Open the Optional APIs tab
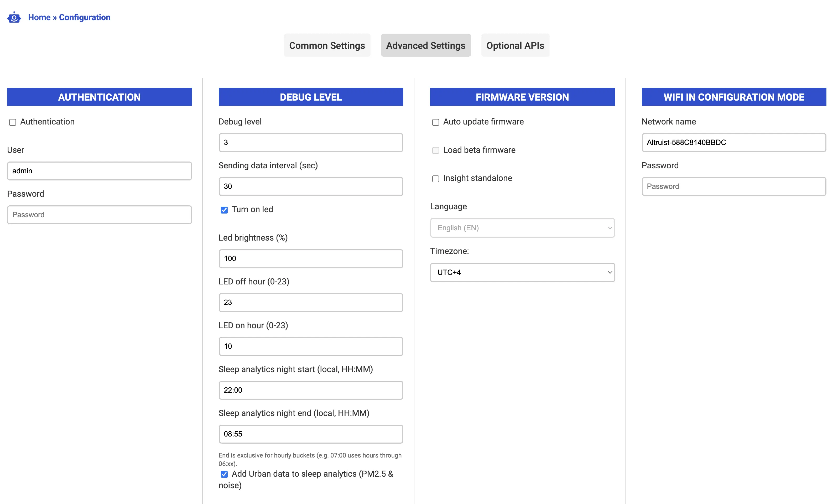 (515, 45)
